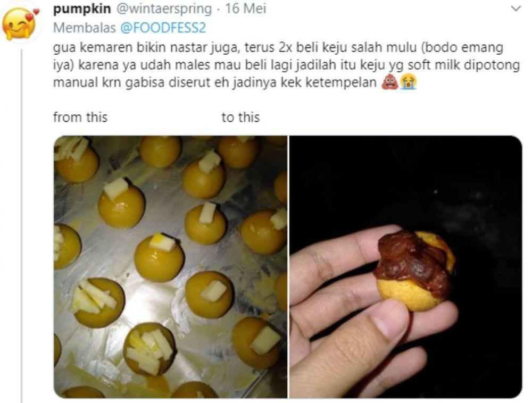
Task: Click the poop emoji in tweet
Action: (389, 83)
